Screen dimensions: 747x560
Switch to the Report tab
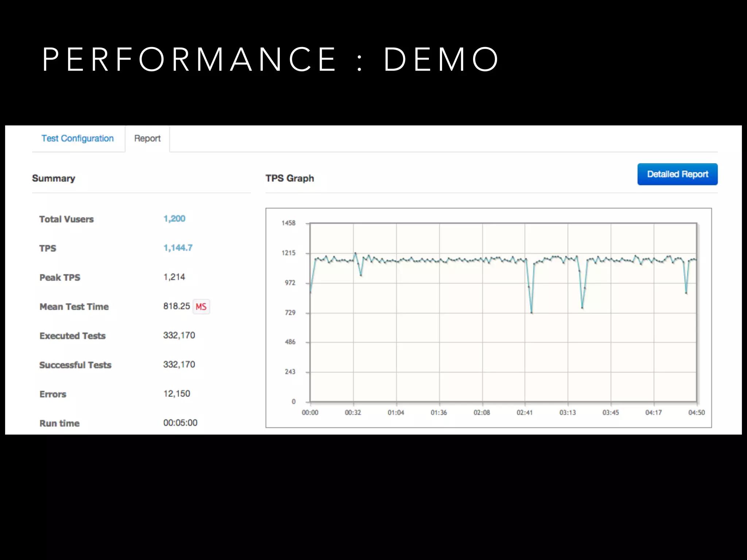[147, 139]
